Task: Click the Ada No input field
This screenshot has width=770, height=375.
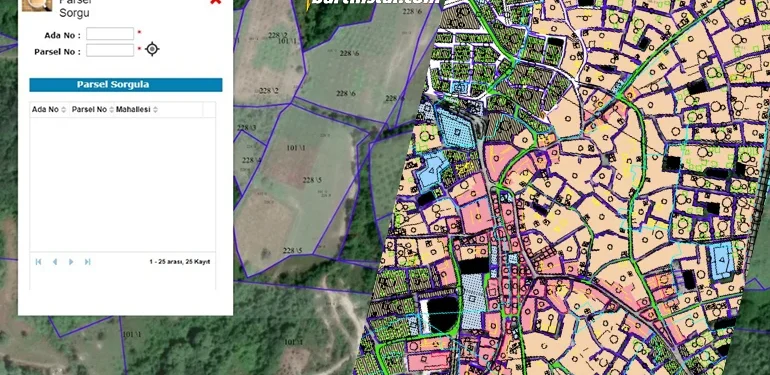Action: point(110,34)
